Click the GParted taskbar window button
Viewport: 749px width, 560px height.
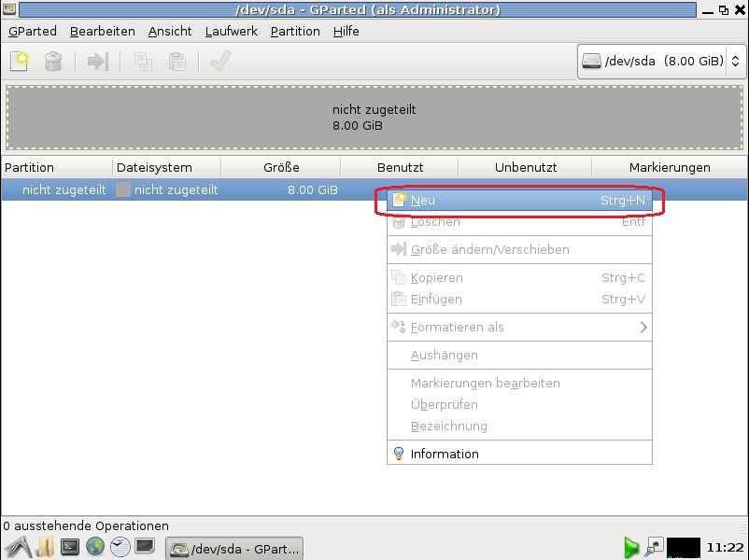point(234,548)
